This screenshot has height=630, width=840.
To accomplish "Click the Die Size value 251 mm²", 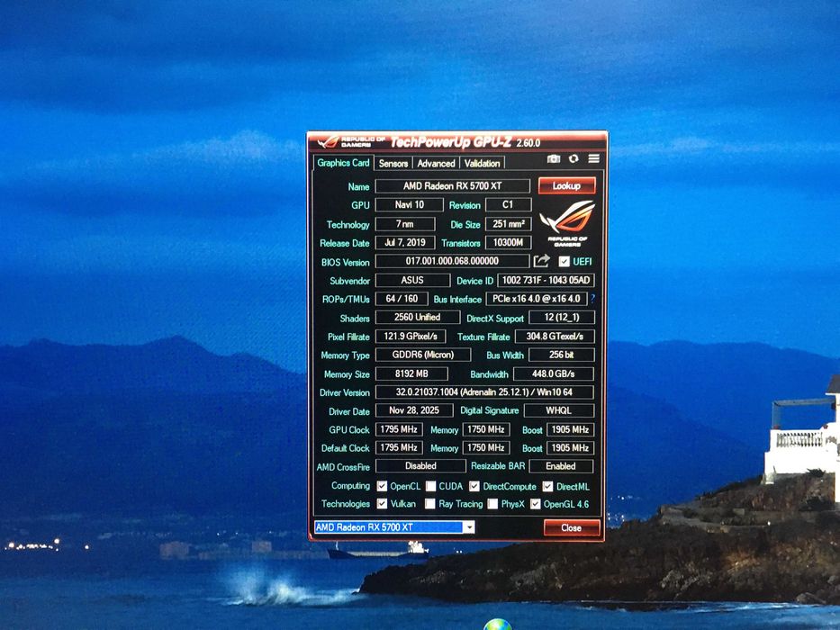I will (509, 224).
